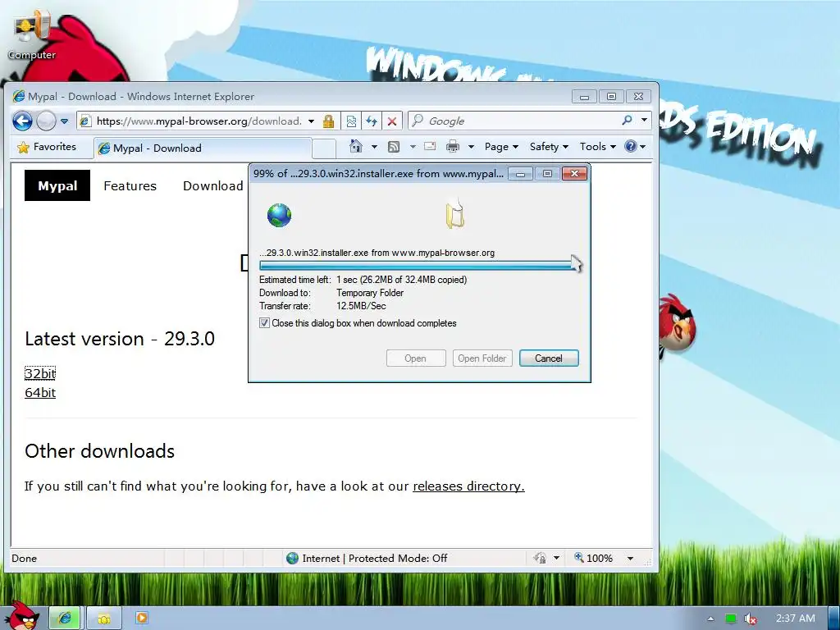Open the Safety menu
840x630 pixels.
coord(549,147)
